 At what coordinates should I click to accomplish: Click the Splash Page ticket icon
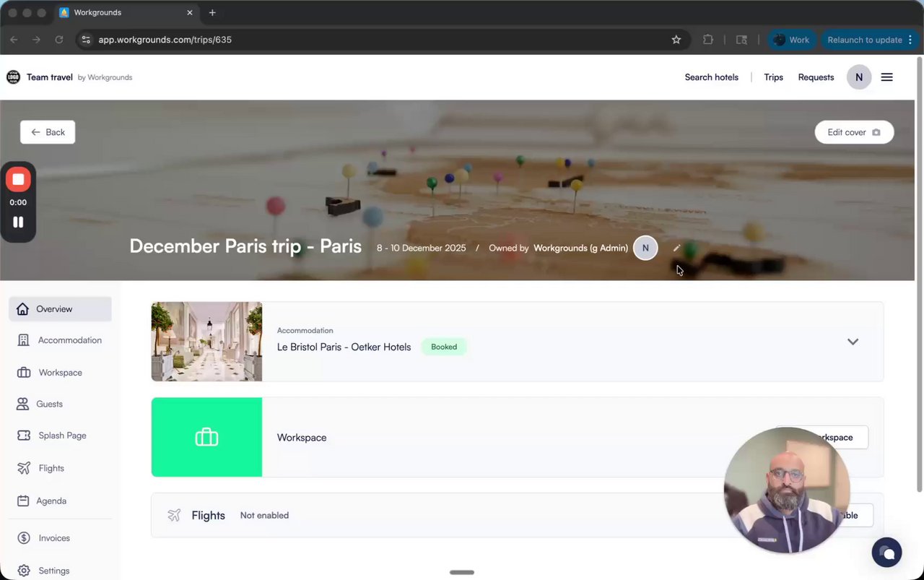click(x=24, y=436)
